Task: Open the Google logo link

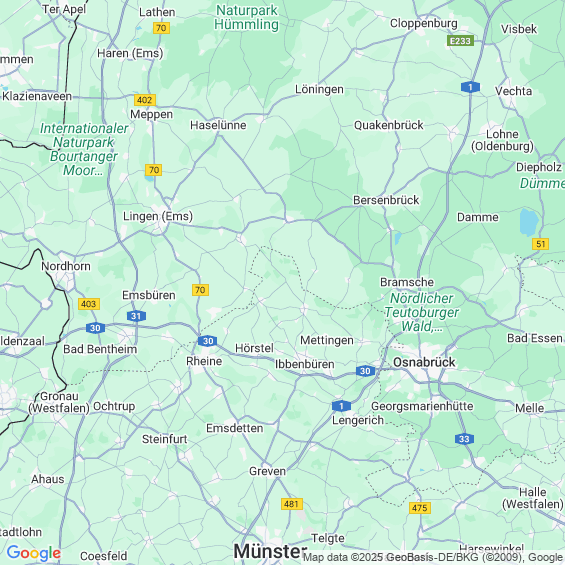Action: (x=34, y=553)
